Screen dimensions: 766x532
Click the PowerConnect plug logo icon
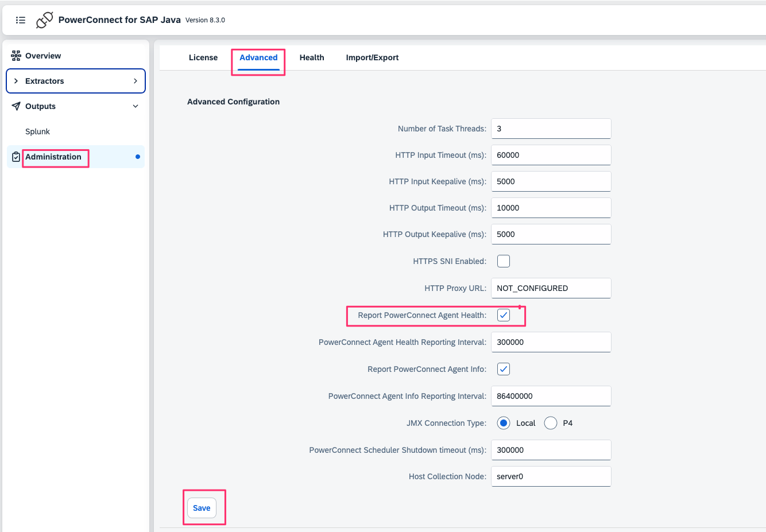(x=44, y=20)
